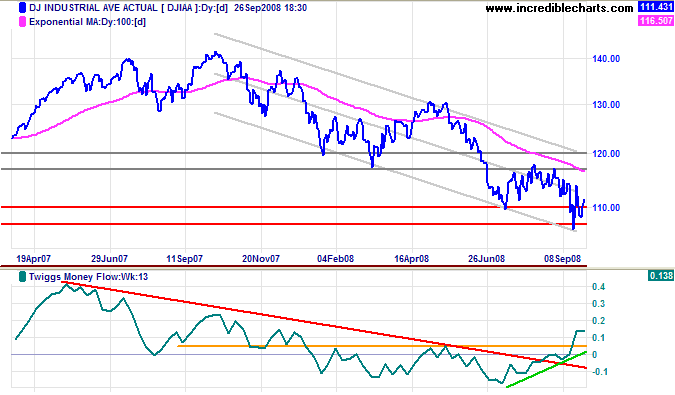The width and height of the screenshot is (675, 395).
Task: Open the www.incrediblecharts.com link
Action: (x=559, y=8)
